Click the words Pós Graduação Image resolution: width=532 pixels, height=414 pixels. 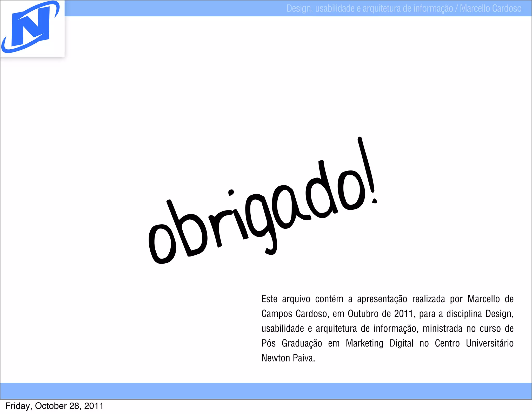click(291, 343)
